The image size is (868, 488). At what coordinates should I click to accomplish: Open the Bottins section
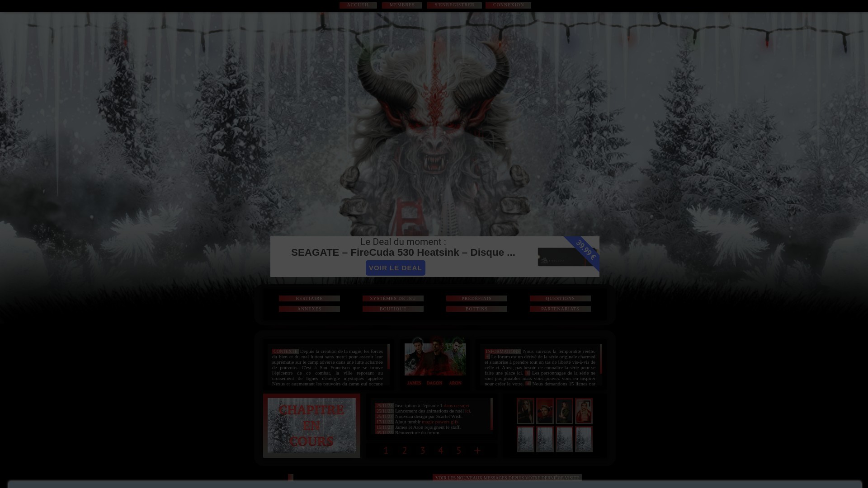476,309
